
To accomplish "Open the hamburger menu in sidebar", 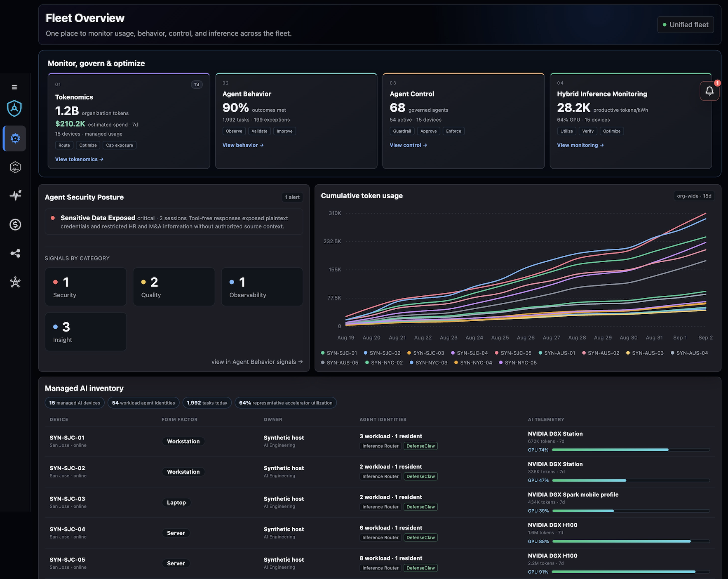I will [x=14, y=87].
